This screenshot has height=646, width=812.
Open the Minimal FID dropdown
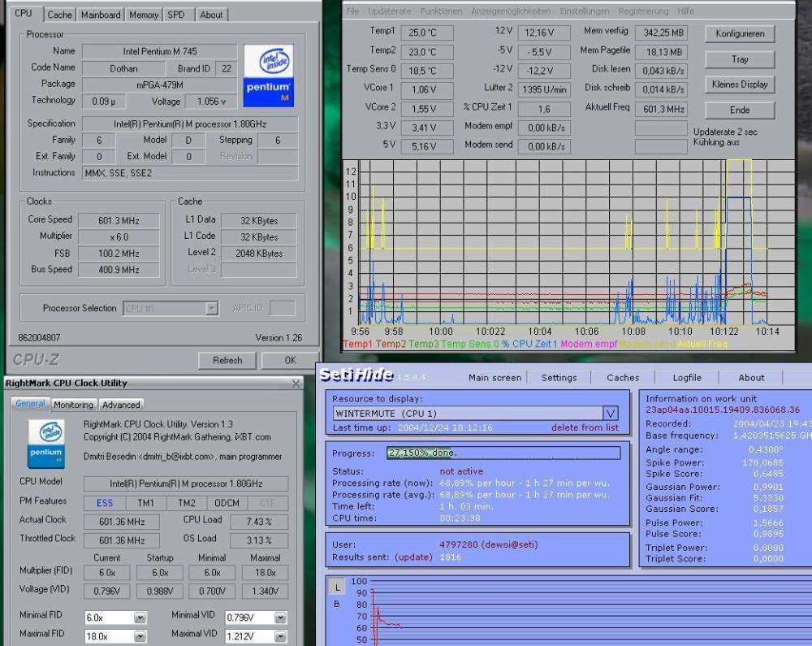(x=140, y=618)
